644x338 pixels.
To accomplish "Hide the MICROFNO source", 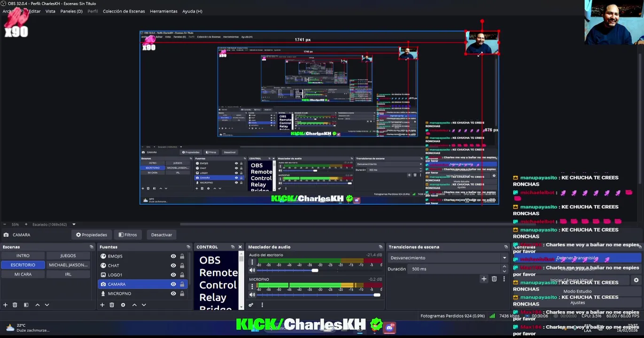I will coord(173,294).
